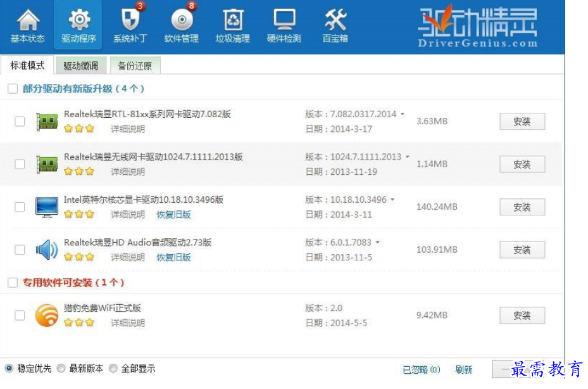
Task: Check the Realtek HD Audio driver checkbox
Action: (20, 250)
